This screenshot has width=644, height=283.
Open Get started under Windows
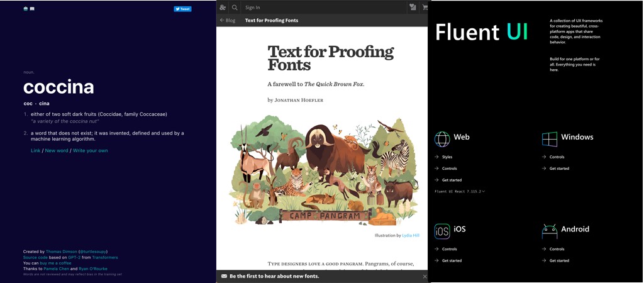[x=558, y=169]
